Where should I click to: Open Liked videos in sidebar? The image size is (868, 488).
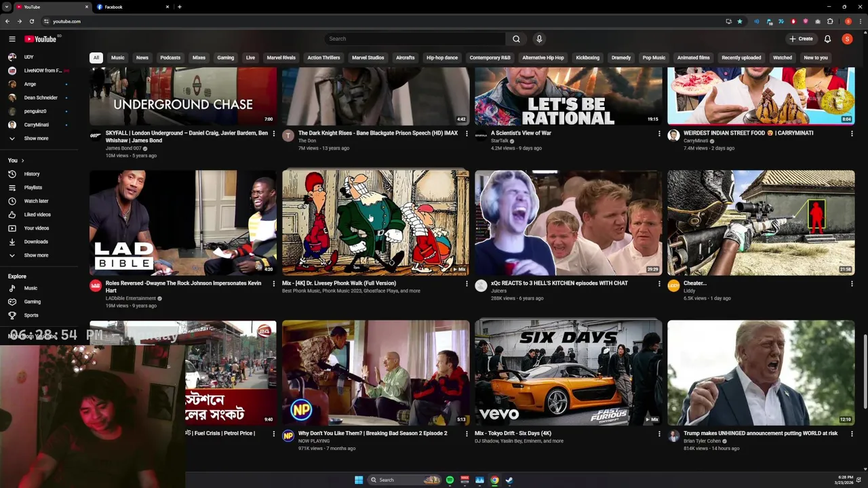pyautogui.click(x=37, y=215)
